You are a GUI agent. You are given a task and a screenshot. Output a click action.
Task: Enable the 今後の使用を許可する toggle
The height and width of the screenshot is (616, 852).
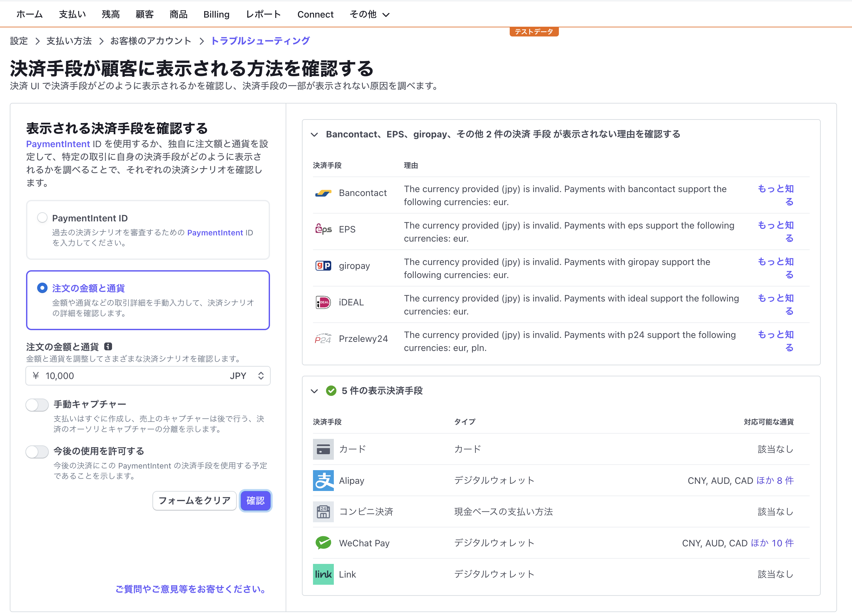click(x=37, y=452)
